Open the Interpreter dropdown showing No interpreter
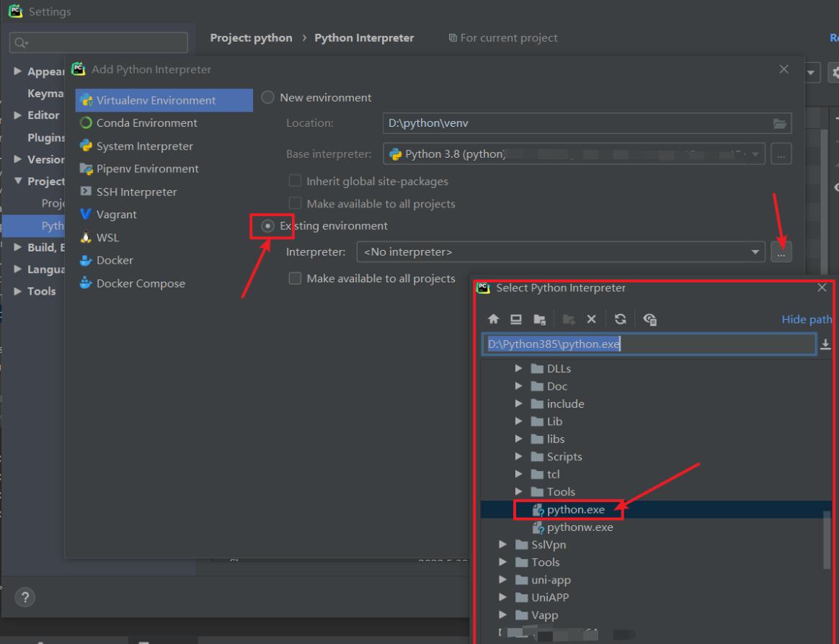This screenshot has width=839, height=644. point(755,252)
